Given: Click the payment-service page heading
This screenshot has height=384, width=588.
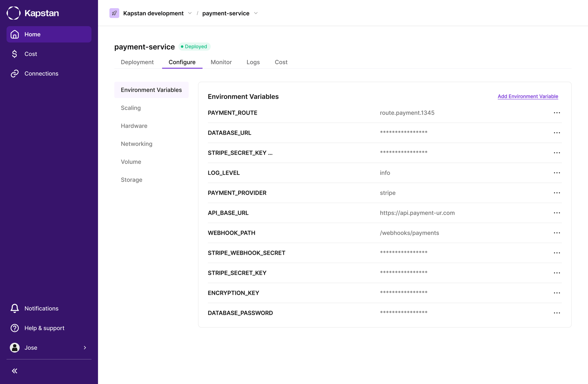Looking at the screenshot, I should click(x=144, y=47).
